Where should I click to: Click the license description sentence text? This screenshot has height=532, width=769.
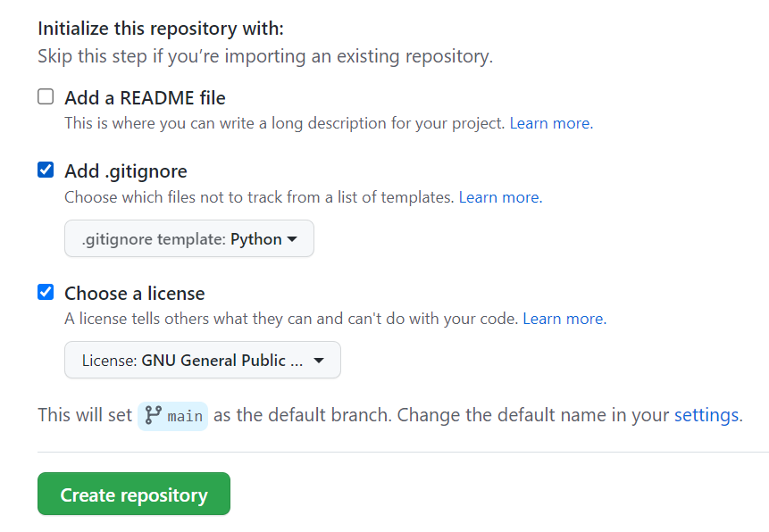point(291,318)
